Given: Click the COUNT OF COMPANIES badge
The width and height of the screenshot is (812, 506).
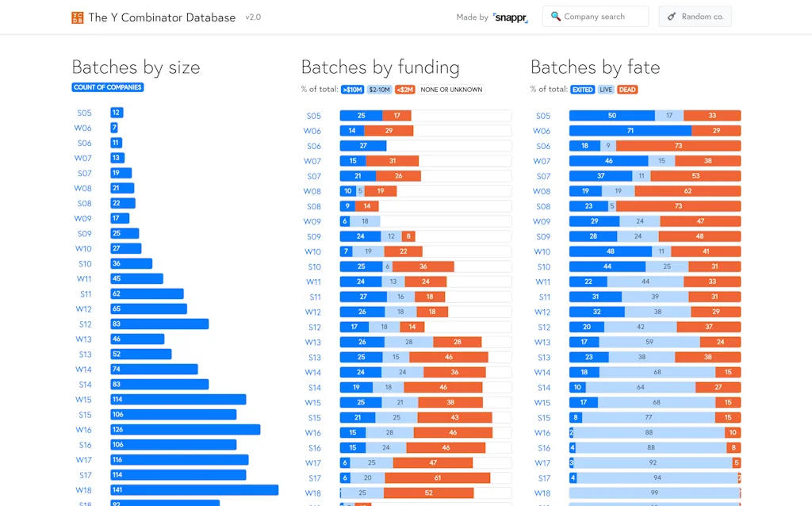Looking at the screenshot, I should (107, 87).
